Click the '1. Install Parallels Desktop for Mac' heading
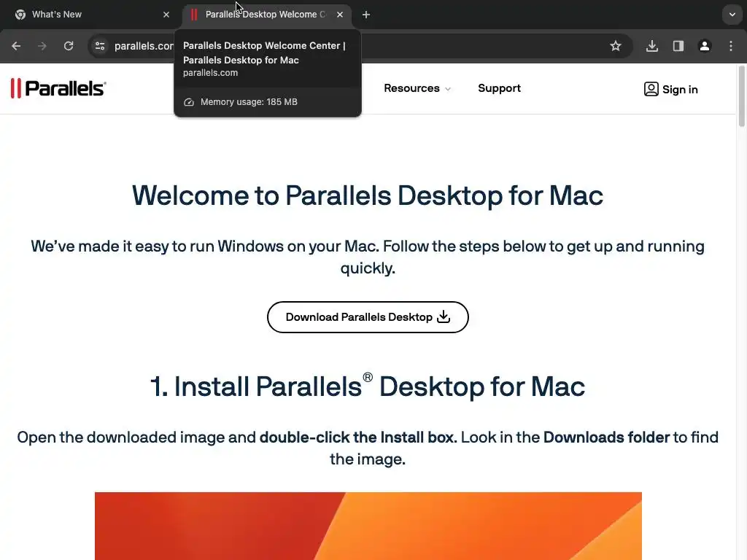747x560 pixels. coord(368,386)
